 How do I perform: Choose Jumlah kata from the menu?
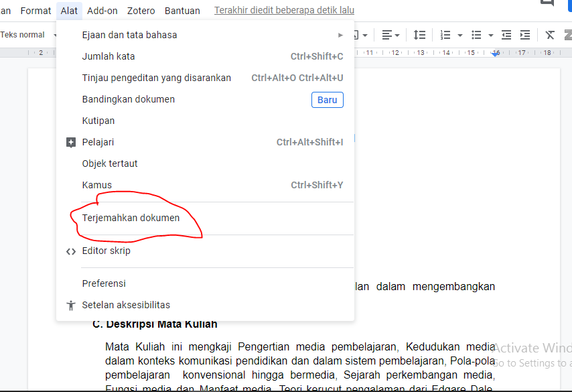point(205,56)
